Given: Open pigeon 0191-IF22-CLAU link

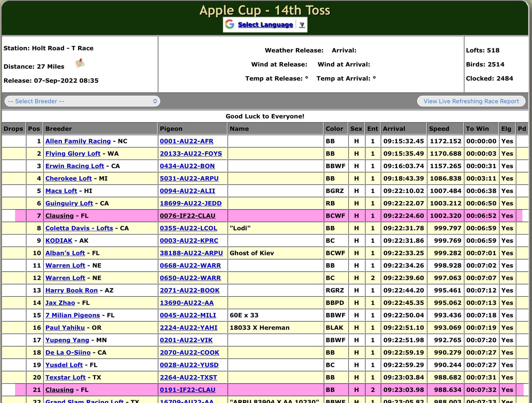Looking at the screenshot, I should pyautogui.click(x=188, y=390).
